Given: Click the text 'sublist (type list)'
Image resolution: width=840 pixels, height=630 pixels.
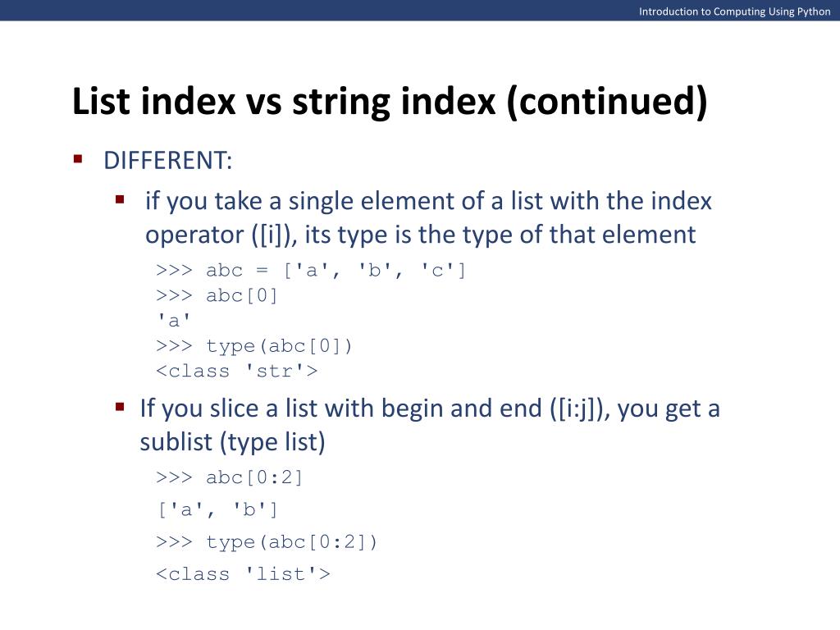Looking at the screenshot, I should 232,442.
